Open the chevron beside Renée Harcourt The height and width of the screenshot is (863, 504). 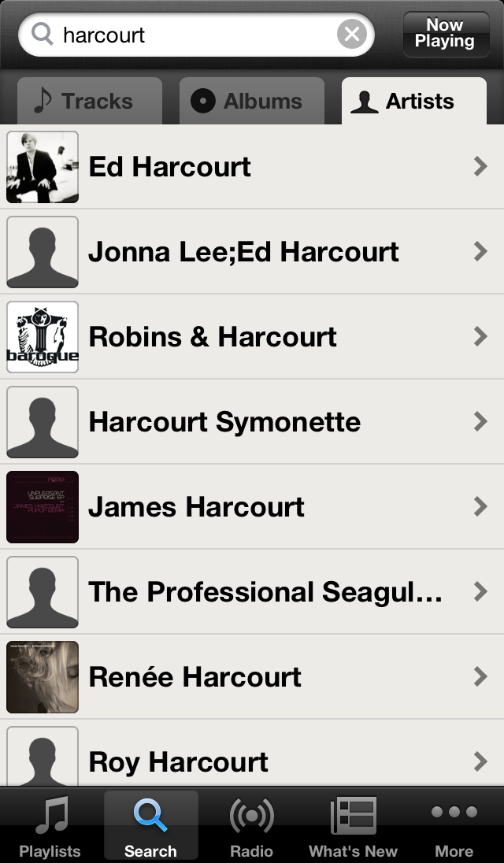click(x=480, y=677)
